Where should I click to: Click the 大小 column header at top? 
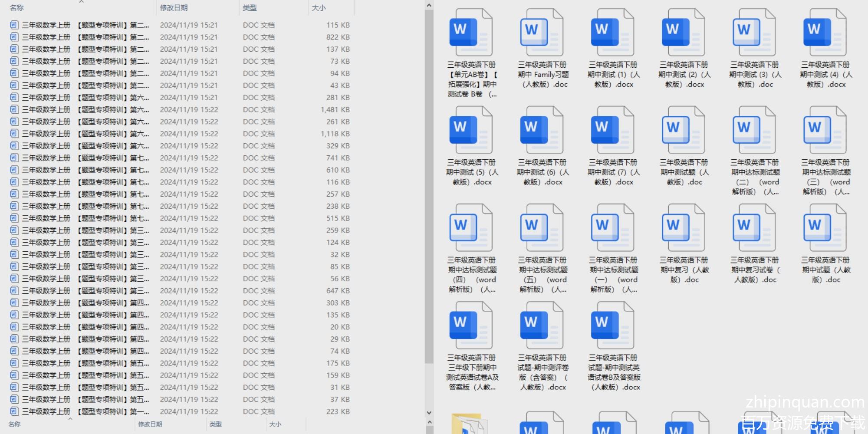click(319, 8)
